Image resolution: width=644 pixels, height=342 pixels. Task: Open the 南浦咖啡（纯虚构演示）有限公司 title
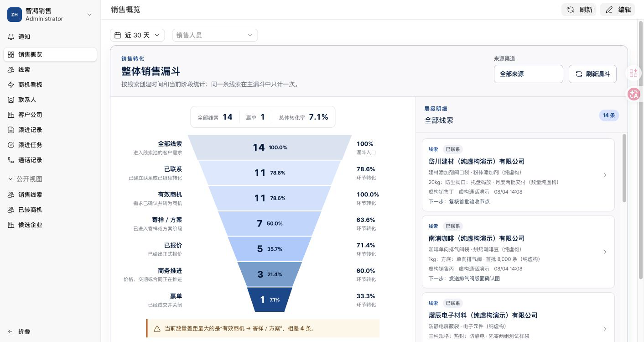point(477,238)
